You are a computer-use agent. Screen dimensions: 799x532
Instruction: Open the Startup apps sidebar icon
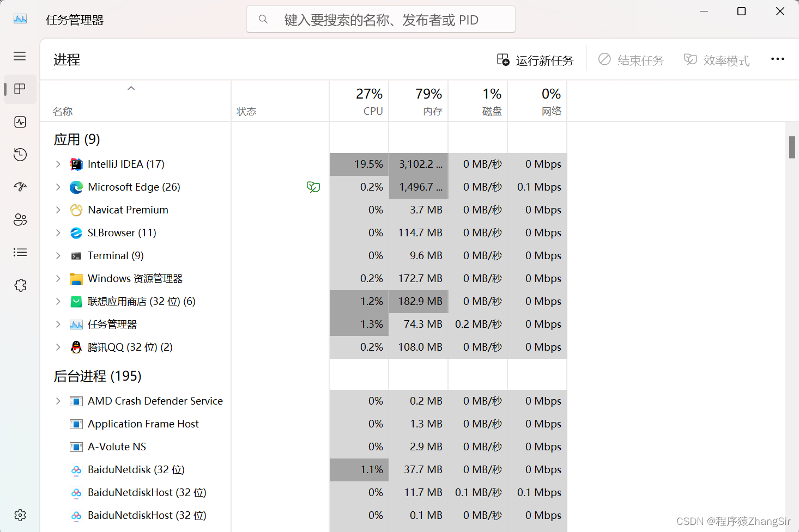pos(20,187)
